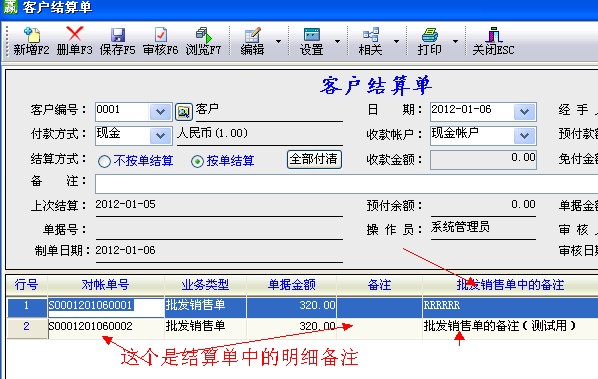Open the 打印 printer icon
This screenshot has height=379, width=598.
pyautogui.click(x=429, y=35)
